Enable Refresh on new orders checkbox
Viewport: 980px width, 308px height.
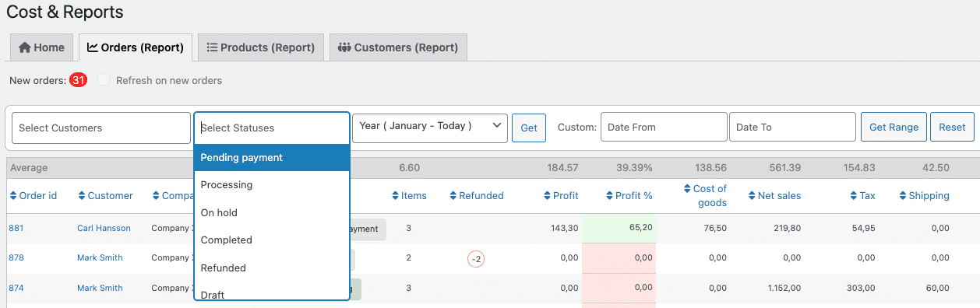(104, 80)
